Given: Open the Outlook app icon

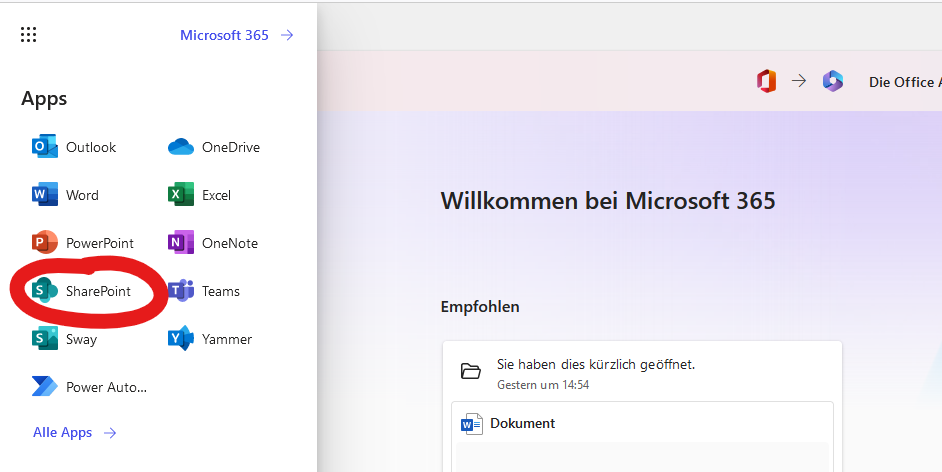Looking at the screenshot, I should pyautogui.click(x=45, y=147).
